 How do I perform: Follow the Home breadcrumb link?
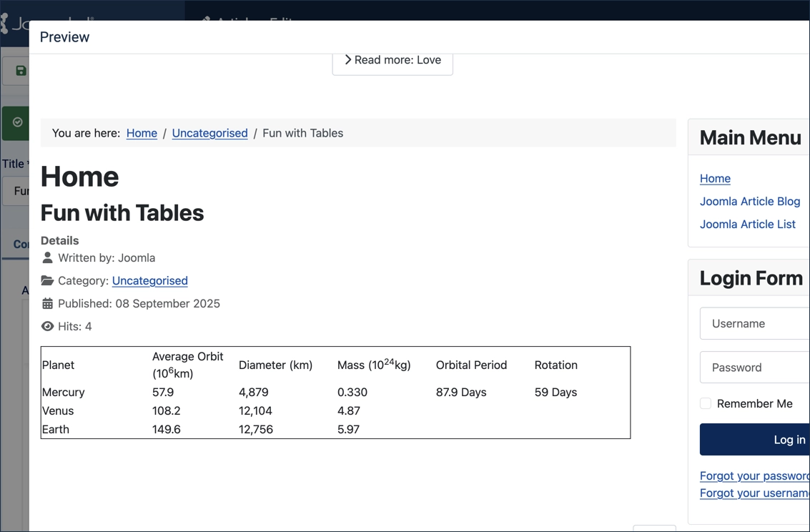click(x=142, y=133)
